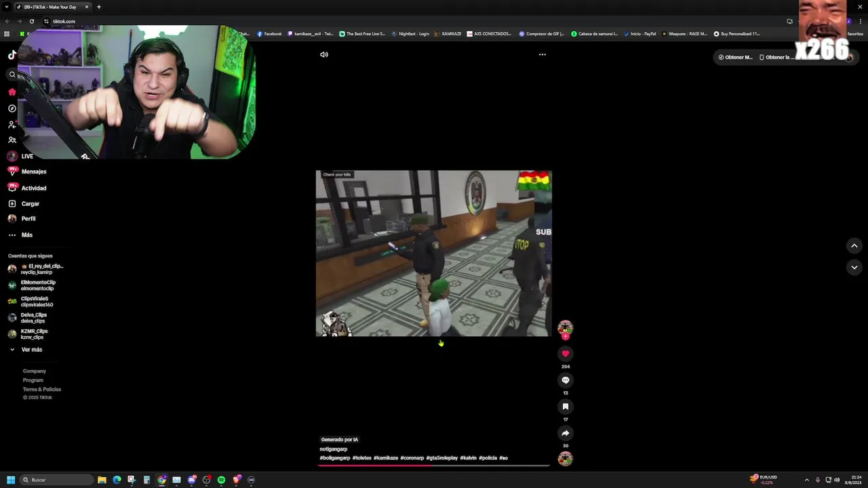Screen dimensions: 868x488
Task: Follow creator with the pink plus badge
Action: pyautogui.click(x=566, y=336)
